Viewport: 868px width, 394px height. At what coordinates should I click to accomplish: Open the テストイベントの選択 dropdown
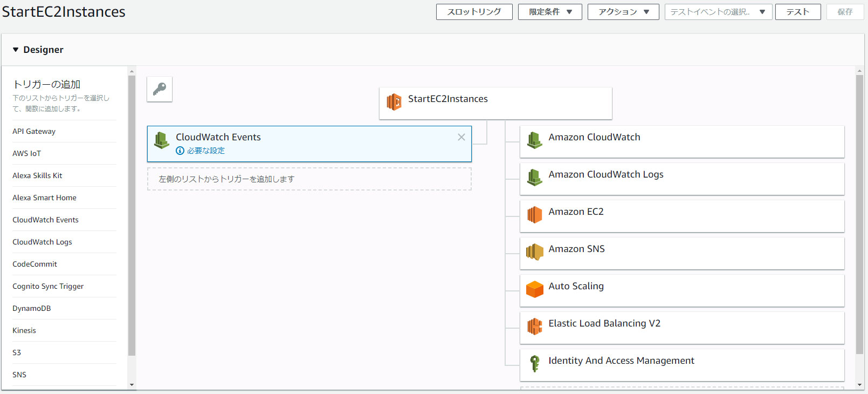click(x=719, y=12)
